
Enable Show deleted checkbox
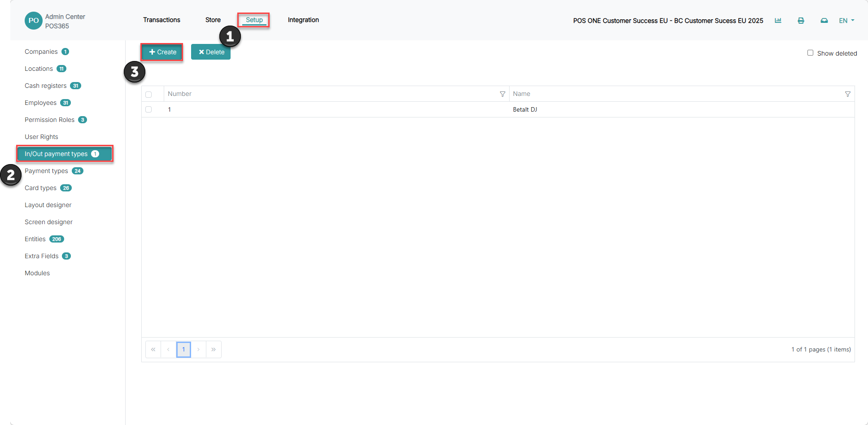click(x=810, y=53)
